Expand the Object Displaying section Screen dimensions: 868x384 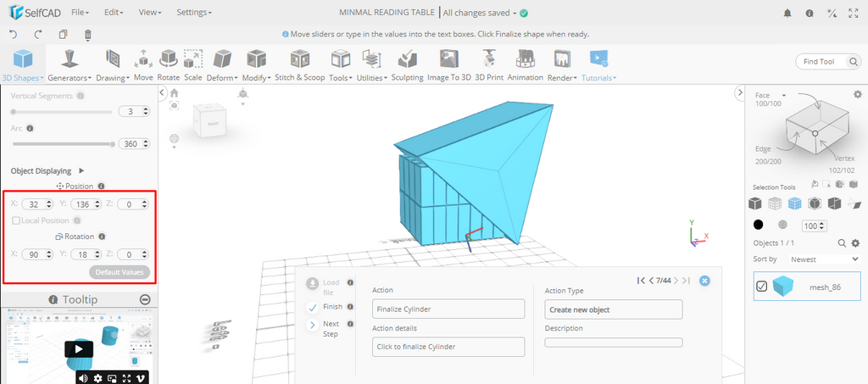click(81, 170)
